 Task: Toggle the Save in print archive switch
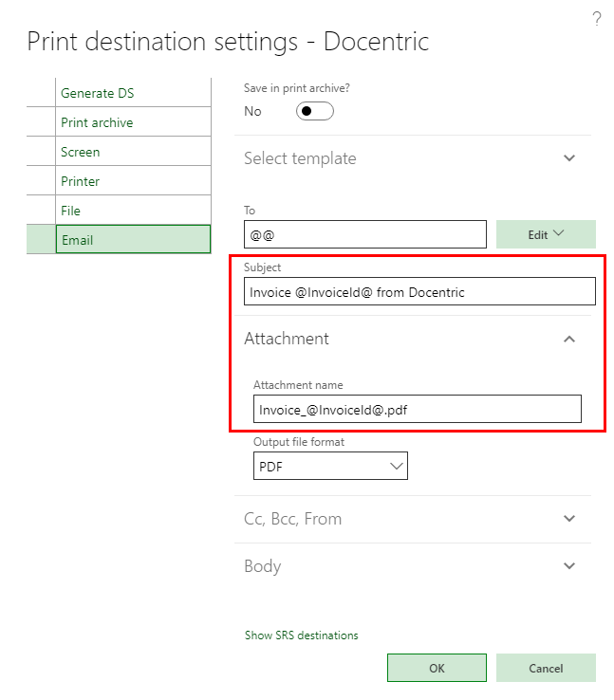click(x=315, y=111)
